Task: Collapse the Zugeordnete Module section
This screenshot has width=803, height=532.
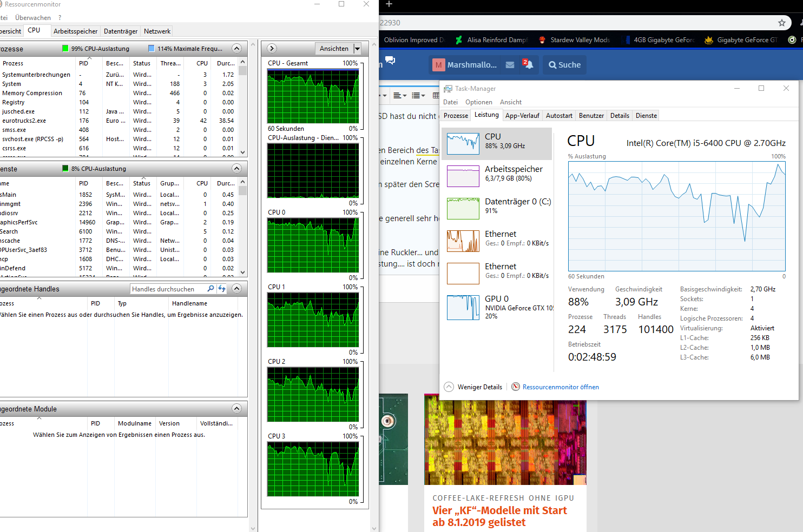Action: click(236, 409)
